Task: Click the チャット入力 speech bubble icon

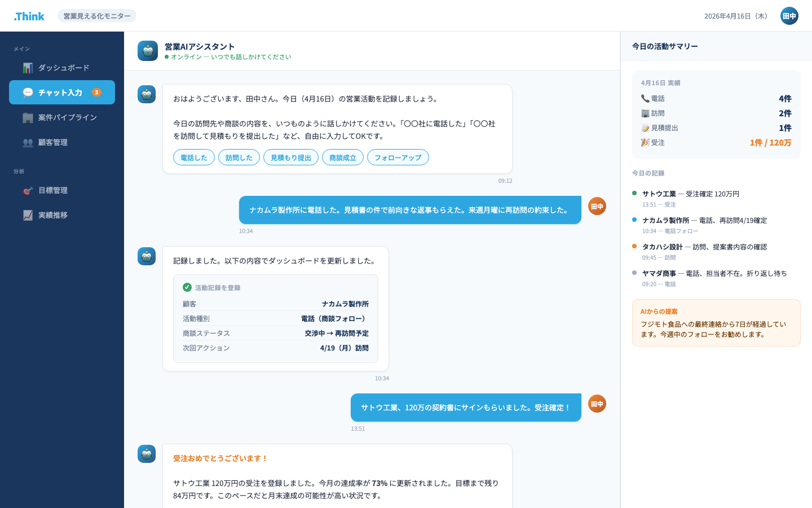Action: tap(28, 93)
